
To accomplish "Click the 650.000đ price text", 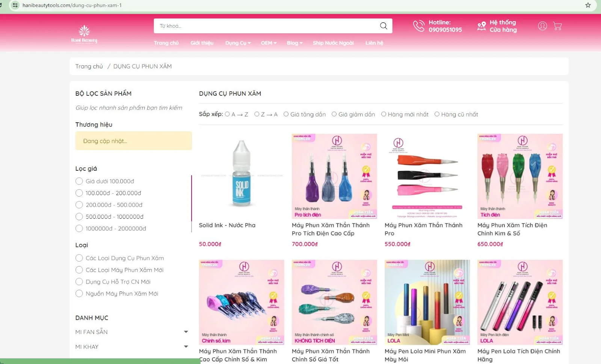I will pos(490,244).
